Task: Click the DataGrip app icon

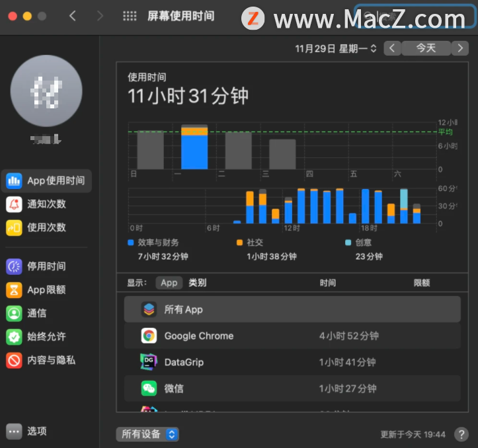Action: (149, 362)
